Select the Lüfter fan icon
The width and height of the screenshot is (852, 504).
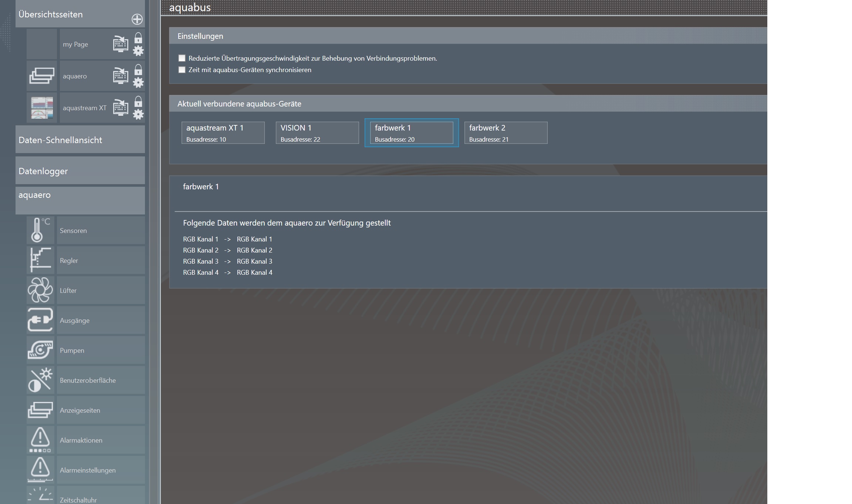(x=40, y=290)
